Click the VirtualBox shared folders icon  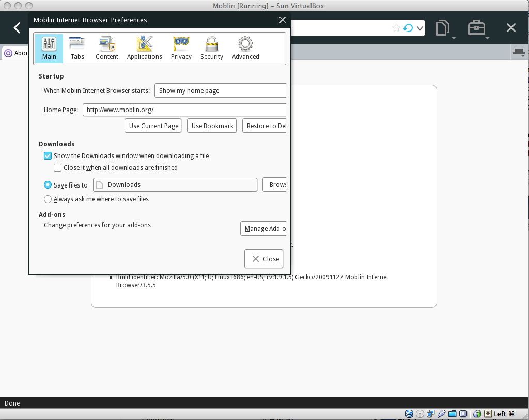click(x=453, y=414)
